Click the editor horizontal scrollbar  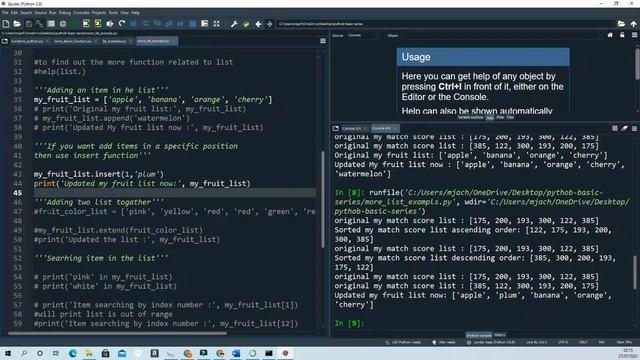point(117,333)
